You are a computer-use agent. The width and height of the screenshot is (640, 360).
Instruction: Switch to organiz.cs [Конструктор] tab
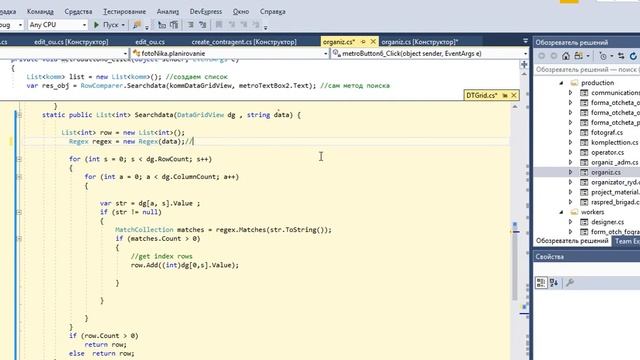click(420, 42)
